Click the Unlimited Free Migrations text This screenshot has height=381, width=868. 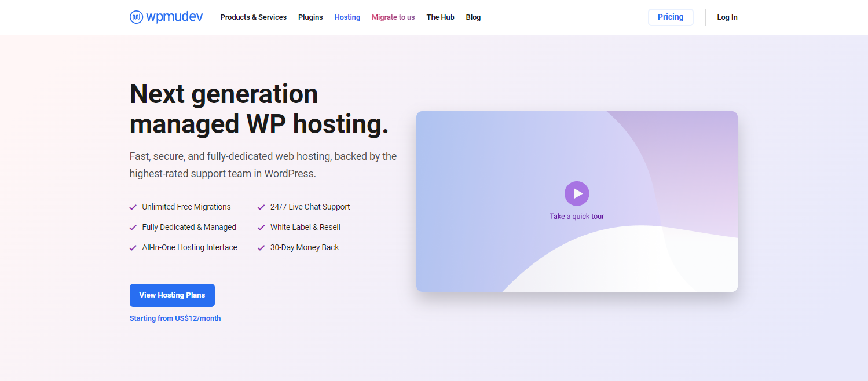(x=186, y=207)
